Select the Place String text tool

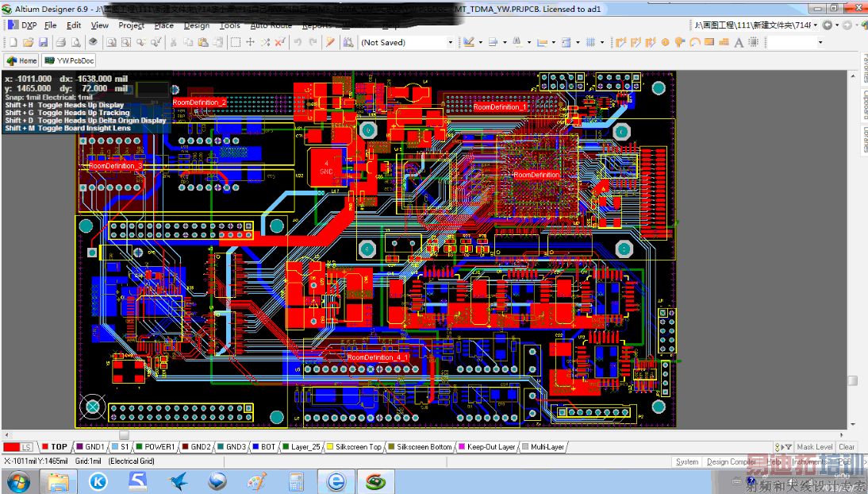pos(739,42)
